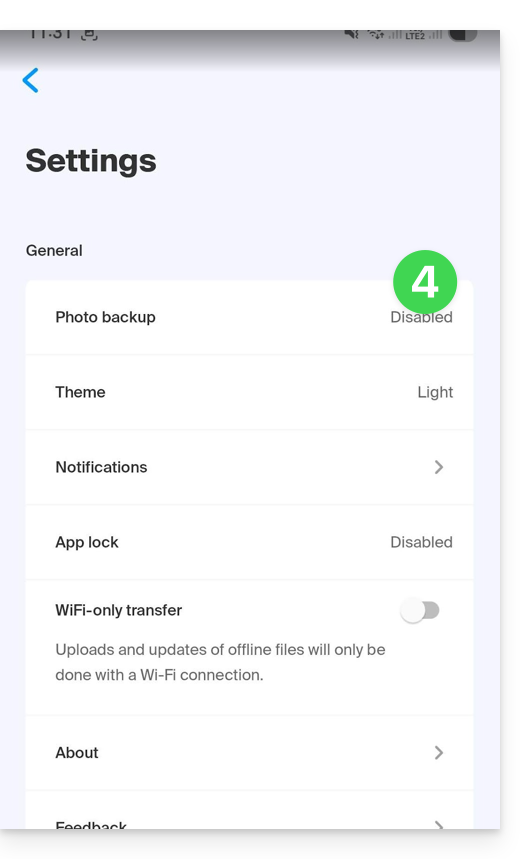The image size is (530, 859).
Task: Tap the App lock Disabled value
Action: 421,542
